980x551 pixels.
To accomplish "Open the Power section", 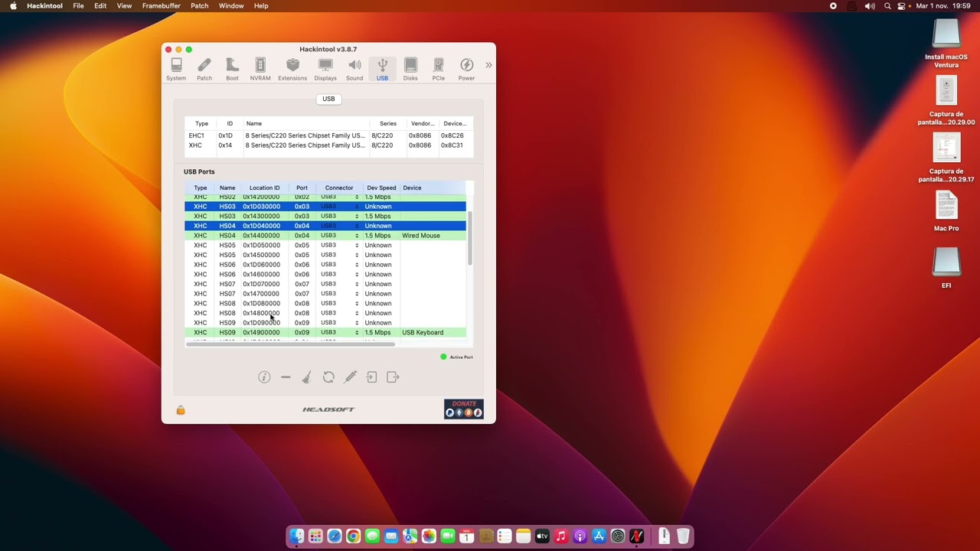I will click(x=466, y=69).
